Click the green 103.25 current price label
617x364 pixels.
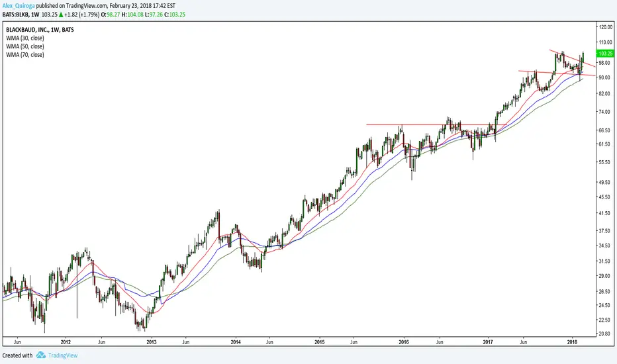605,53
